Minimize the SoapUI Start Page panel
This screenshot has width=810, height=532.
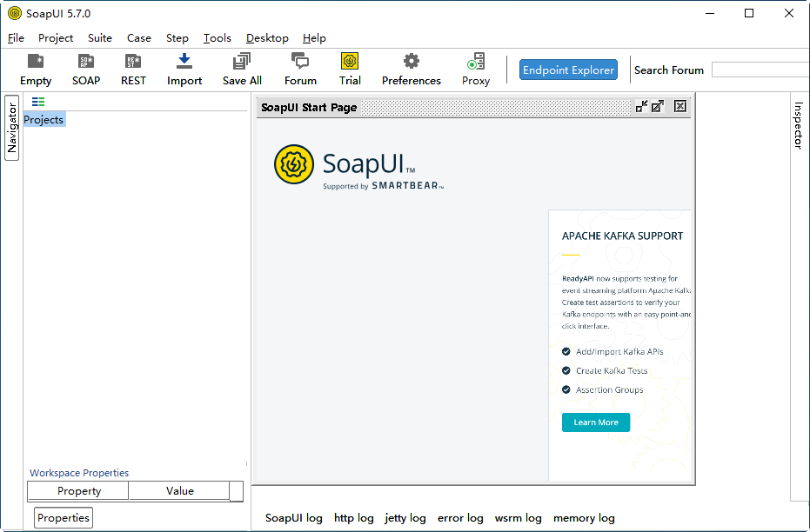[x=641, y=106]
